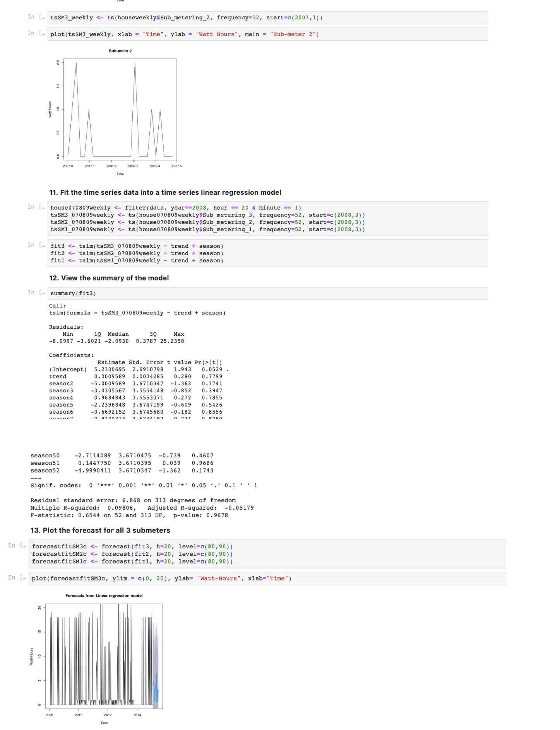Click the season2 coefficient row
Viewport: 560px width, 730px height.
pyautogui.click(x=136, y=384)
